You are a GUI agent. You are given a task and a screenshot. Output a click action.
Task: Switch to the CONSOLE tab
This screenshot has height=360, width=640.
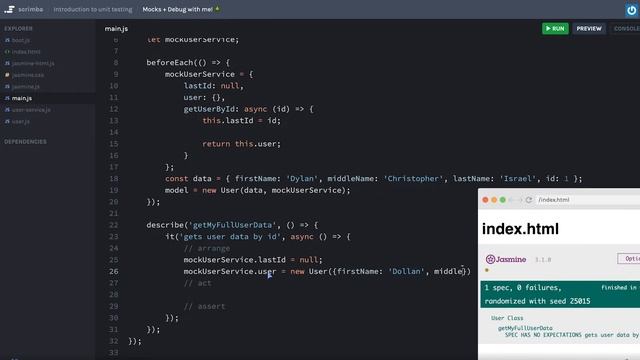click(x=626, y=29)
